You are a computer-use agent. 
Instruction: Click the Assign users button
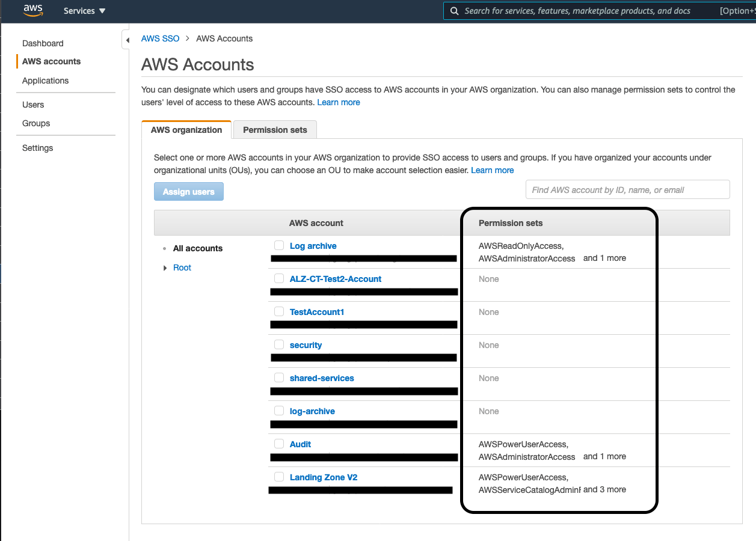189,192
